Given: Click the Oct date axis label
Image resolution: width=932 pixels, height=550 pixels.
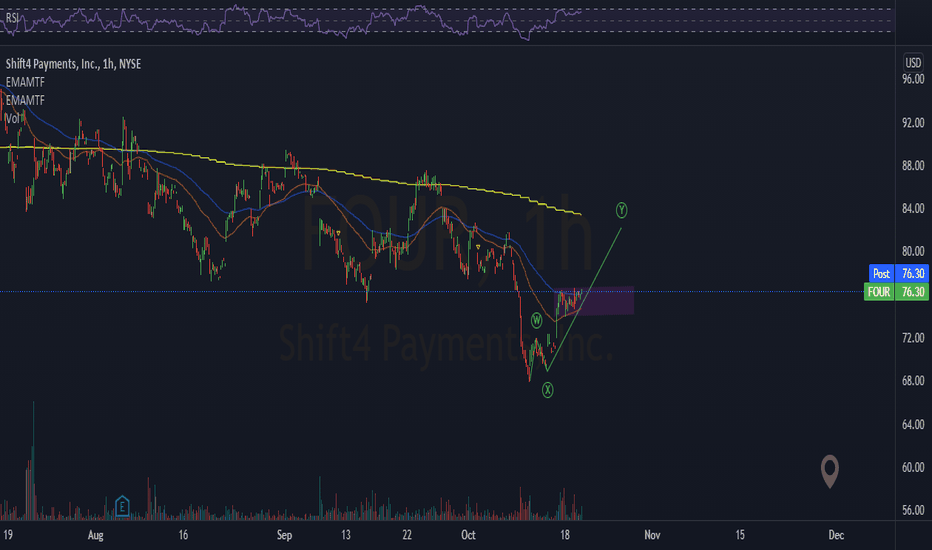Looking at the screenshot, I should (x=468, y=535).
